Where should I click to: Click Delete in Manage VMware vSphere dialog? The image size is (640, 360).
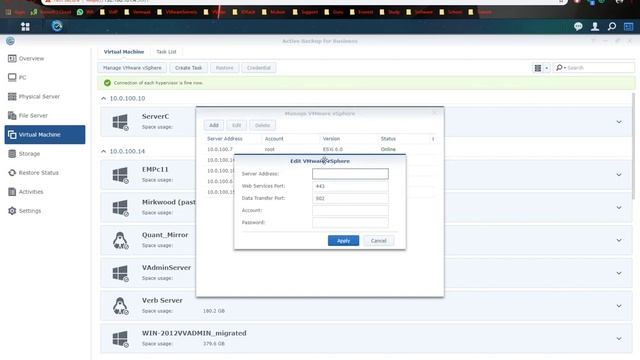[262, 125]
